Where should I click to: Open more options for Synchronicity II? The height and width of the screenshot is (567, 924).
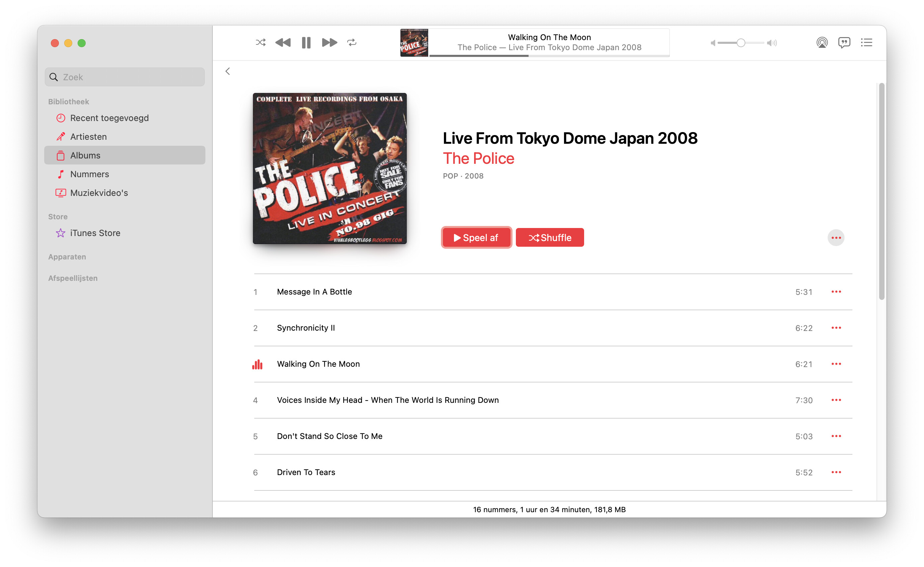point(836,328)
